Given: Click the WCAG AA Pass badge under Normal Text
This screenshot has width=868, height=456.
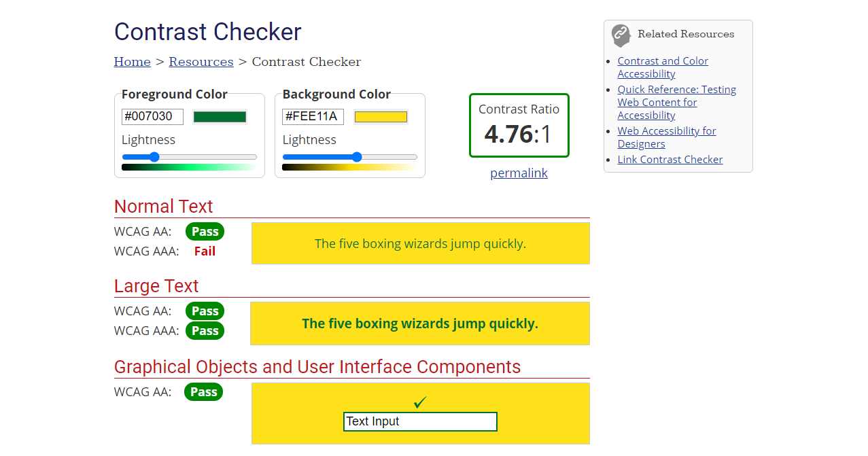Looking at the screenshot, I should click(205, 231).
